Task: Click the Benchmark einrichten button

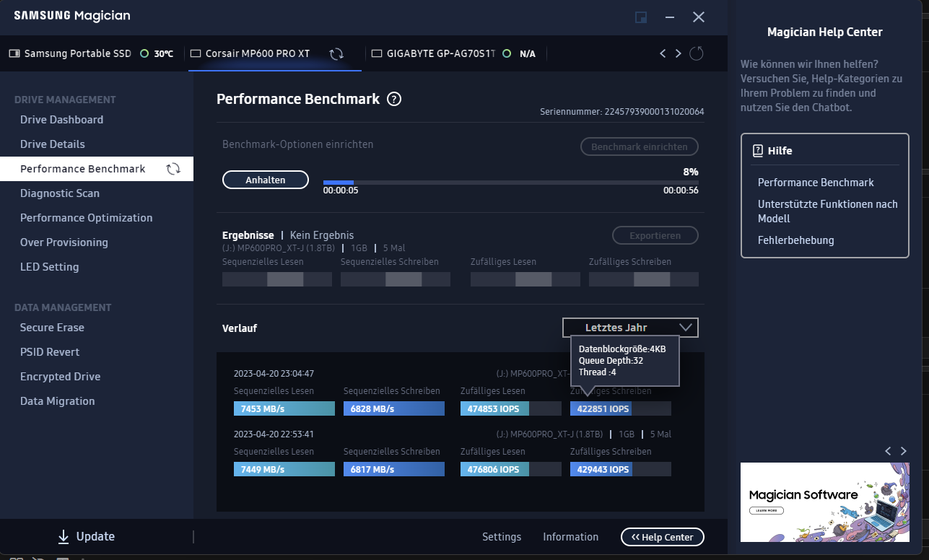Action: [640, 146]
